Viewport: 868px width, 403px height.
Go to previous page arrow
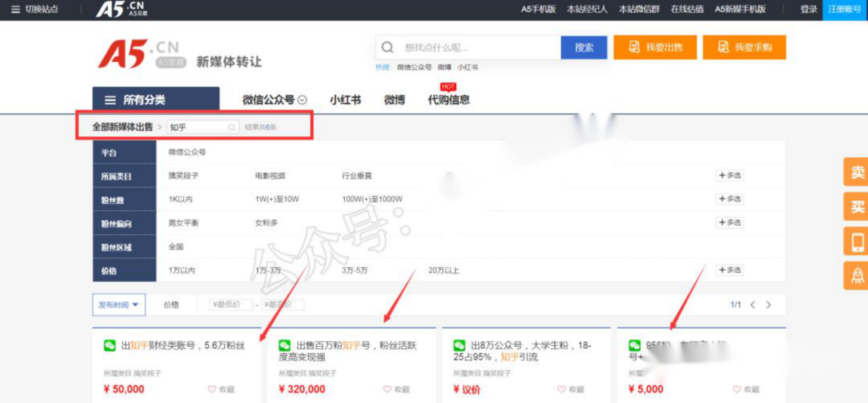click(x=753, y=305)
